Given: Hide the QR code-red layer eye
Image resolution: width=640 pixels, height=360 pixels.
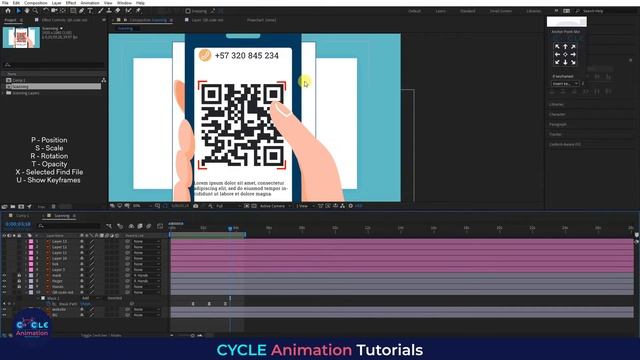Looking at the screenshot, I should coord(4,293).
